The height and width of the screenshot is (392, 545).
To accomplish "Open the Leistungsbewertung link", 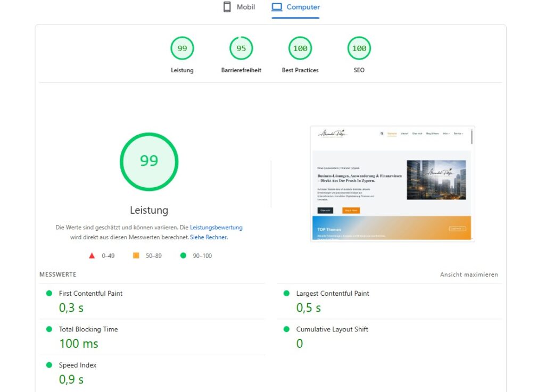I will click(x=216, y=227).
